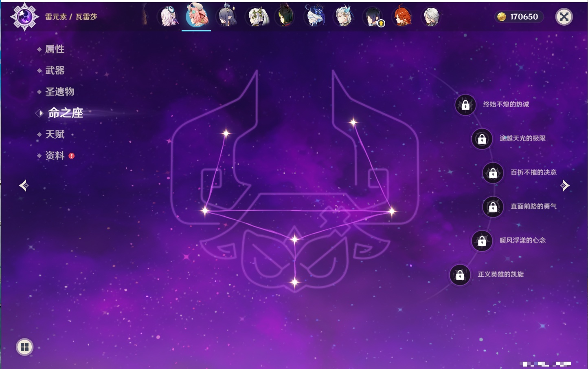
Task: Select the character wearing a blue hat
Action: pos(315,16)
